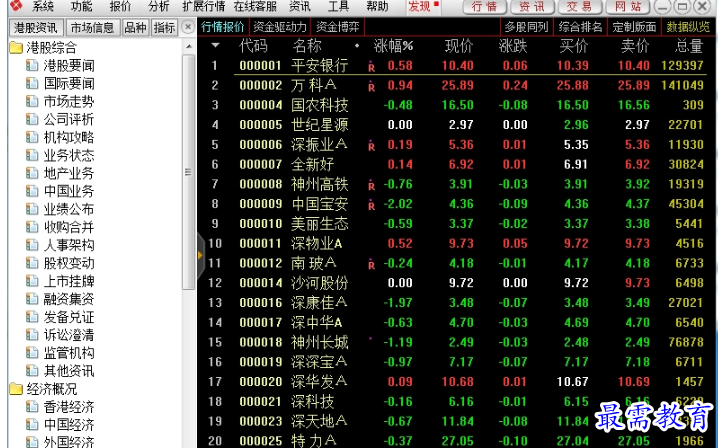Sort by the 代码 column header

(253, 46)
